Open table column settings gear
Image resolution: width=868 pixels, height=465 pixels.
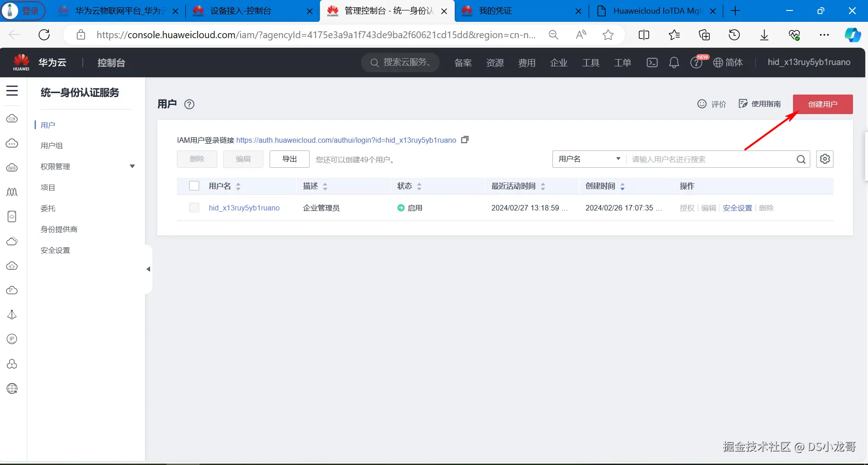click(x=825, y=159)
